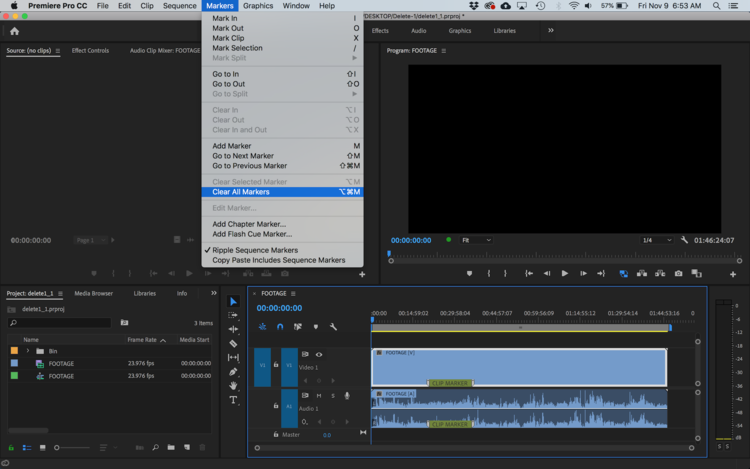
Task: Open Timeline Display Settings wrench
Action: pos(333,327)
